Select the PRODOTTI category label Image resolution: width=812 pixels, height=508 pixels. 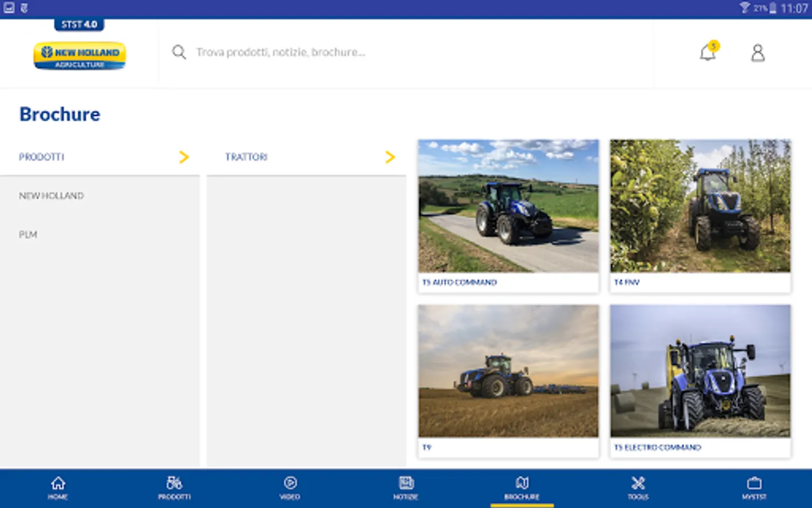pos(42,157)
